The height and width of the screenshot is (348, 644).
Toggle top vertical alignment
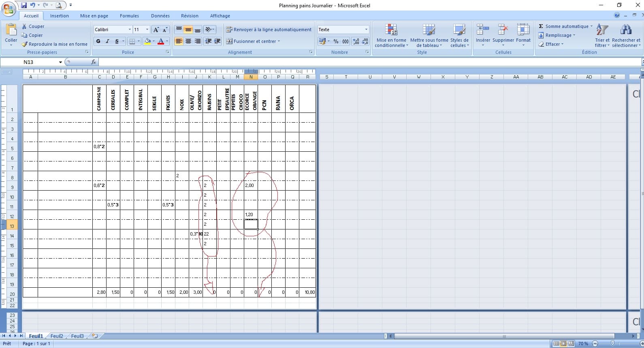coord(179,30)
